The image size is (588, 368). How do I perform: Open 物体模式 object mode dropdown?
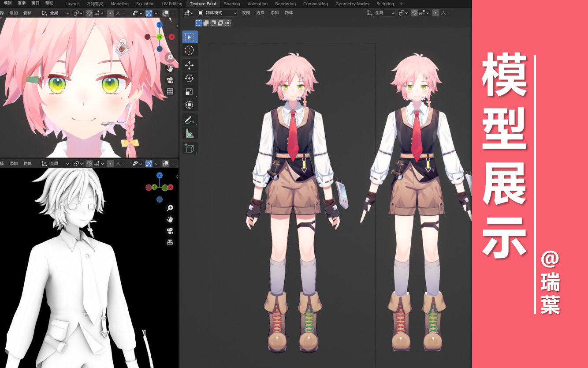pyautogui.click(x=217, y=13)
